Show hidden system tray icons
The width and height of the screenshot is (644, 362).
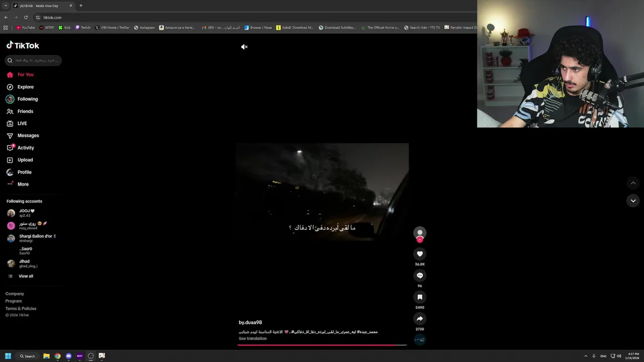[586, 356]
